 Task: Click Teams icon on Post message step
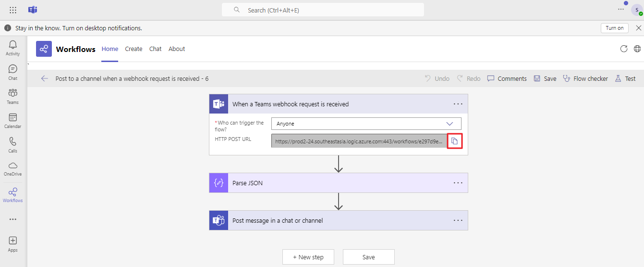[219, 220]
